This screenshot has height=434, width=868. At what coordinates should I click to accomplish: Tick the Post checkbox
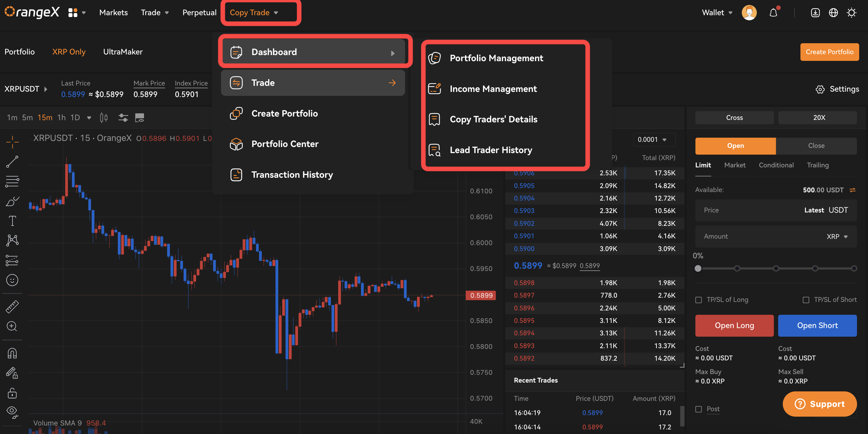[699, 409]
